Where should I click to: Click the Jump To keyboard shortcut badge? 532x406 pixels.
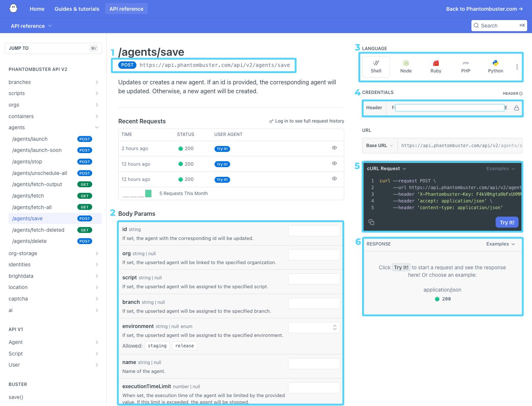tap(94, 48)
